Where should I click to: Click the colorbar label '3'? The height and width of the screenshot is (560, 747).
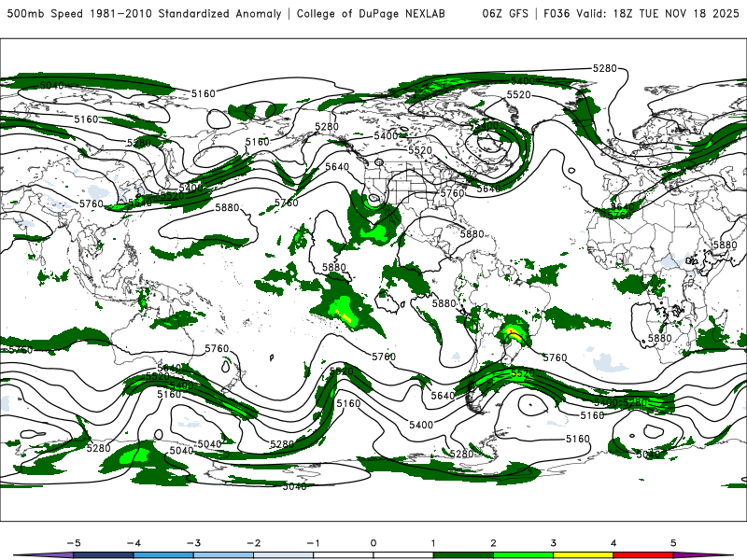click(x=554, y=543)
